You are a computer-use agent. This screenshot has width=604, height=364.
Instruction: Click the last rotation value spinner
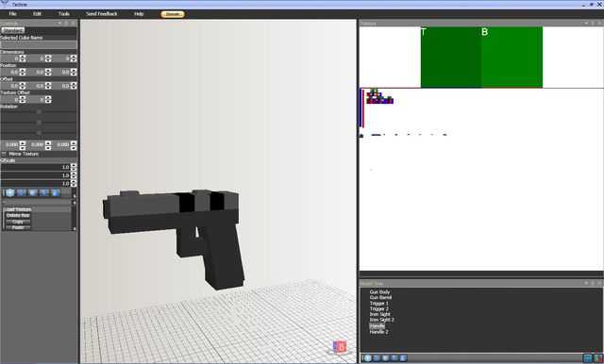coord(74,145)
